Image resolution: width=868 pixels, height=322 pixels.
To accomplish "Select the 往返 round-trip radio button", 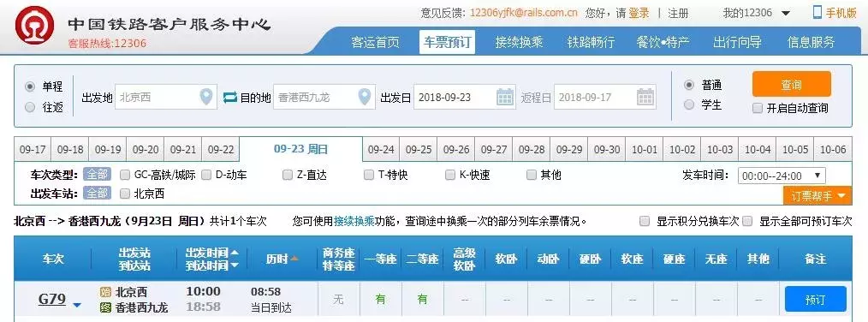I will click(x=30, y=107).
